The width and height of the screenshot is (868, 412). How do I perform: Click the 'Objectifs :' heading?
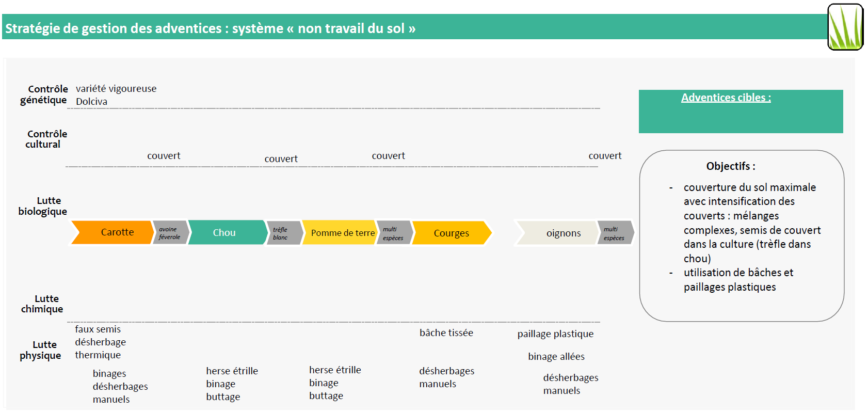[731, 166]
